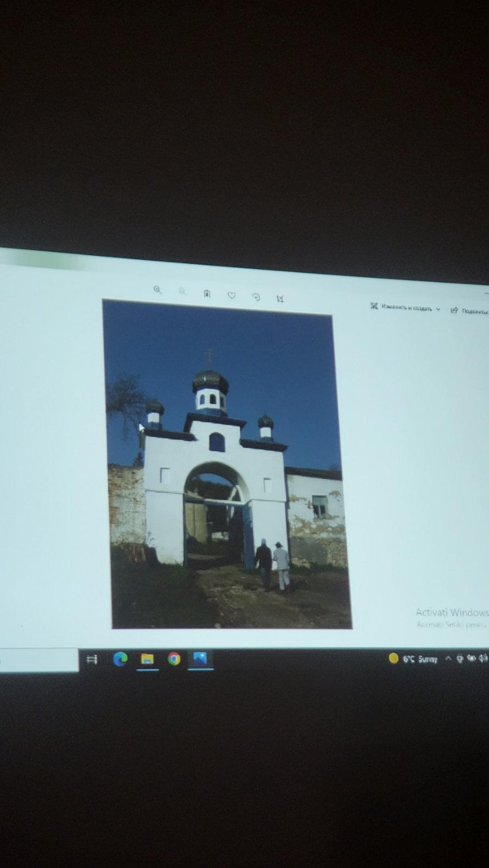Click the taskbar search box

click(39, 660)
